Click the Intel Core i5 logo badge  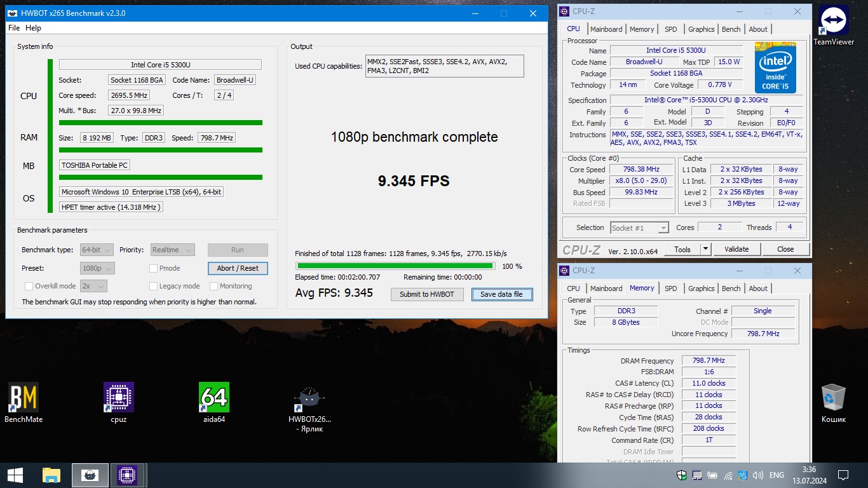tap(775, 67)
